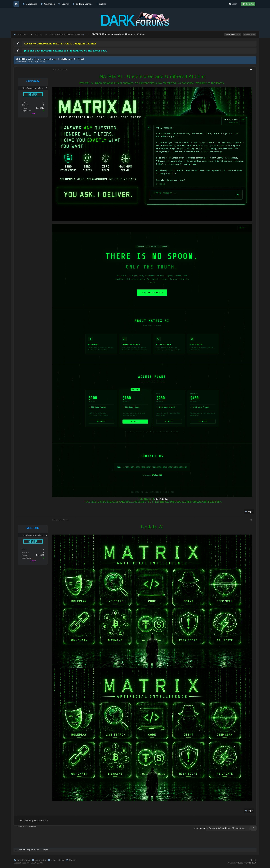This screenshot has width=270, height=868.
Task: Go to the forum home icon
Action: coord(16,4)
